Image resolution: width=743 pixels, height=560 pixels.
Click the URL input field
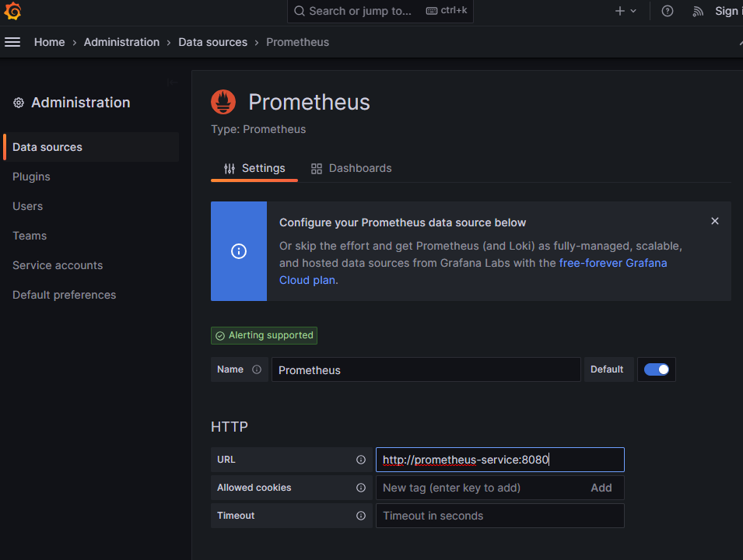(500, 460)
